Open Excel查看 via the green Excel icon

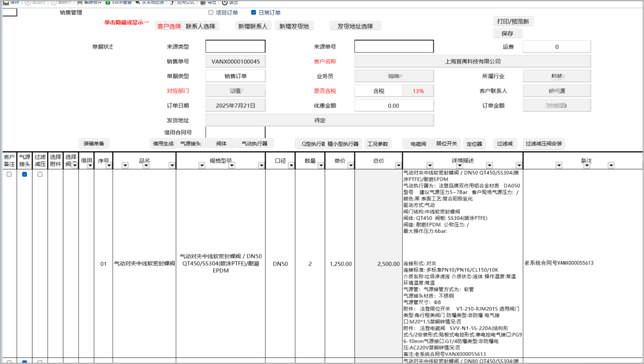pyautogui.click(x=108, y=2)
